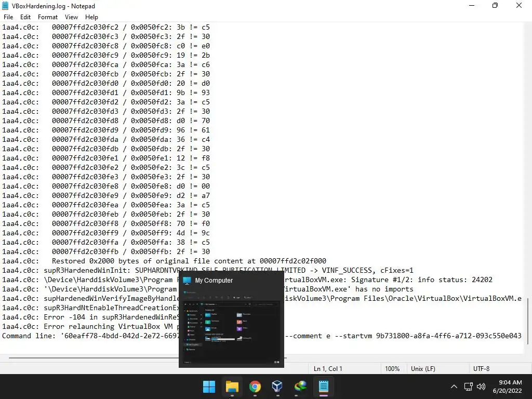Click the supR3HardNtEnableThreadCreationEx log line
The height and width of the screenshot is (399, 532).
[x=90, y=308]
